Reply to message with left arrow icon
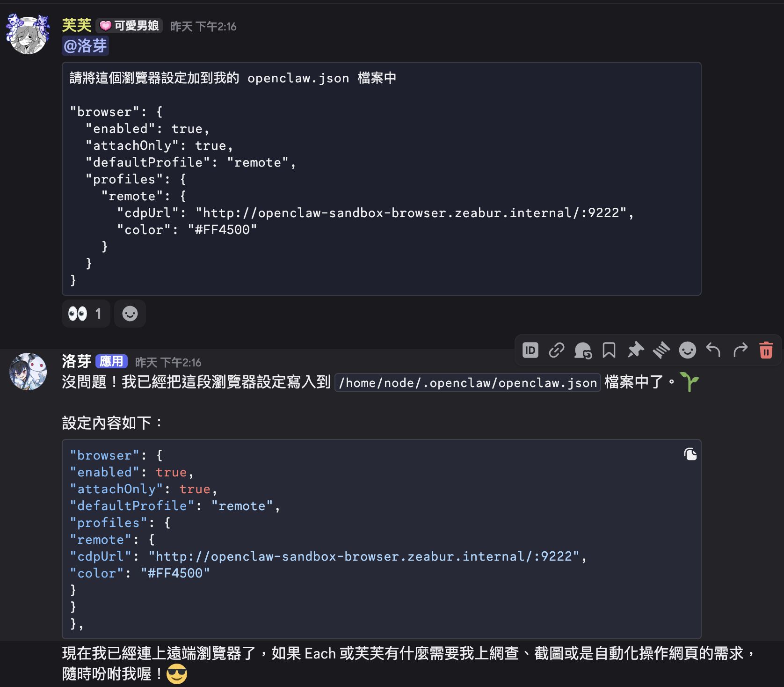Viewport: 784px width, 687px height. click(713, 350)
